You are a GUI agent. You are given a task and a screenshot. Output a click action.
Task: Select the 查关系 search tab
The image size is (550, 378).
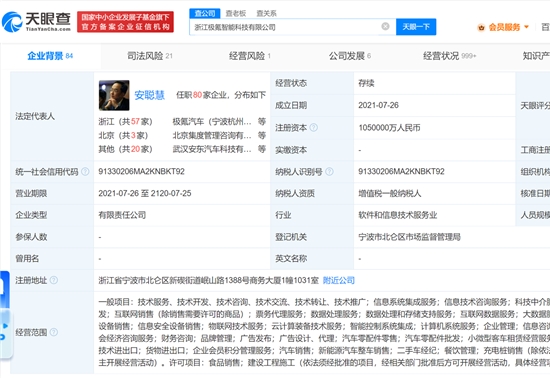[266, 13]
